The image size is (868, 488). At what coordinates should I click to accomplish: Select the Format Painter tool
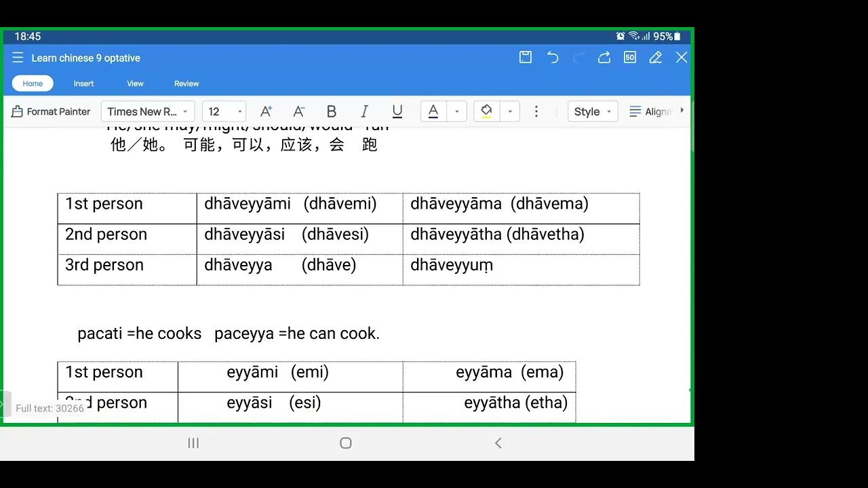(x=51, y=112)
